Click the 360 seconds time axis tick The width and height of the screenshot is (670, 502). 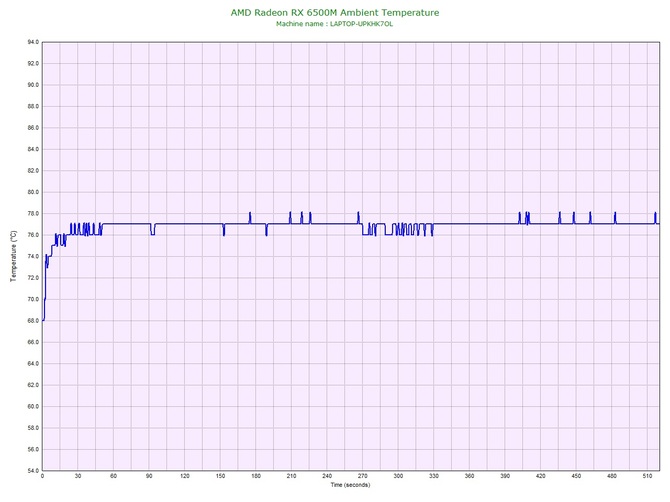coord(469,476)
